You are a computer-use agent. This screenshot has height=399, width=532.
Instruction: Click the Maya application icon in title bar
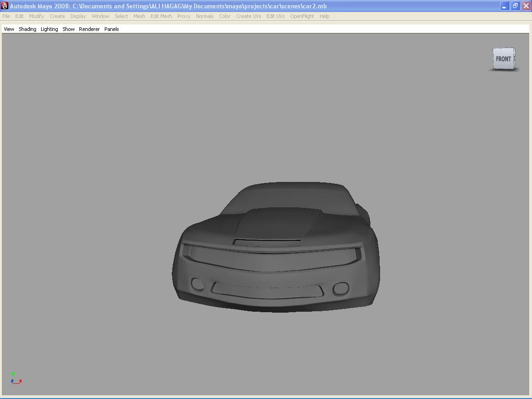(5, 6)
